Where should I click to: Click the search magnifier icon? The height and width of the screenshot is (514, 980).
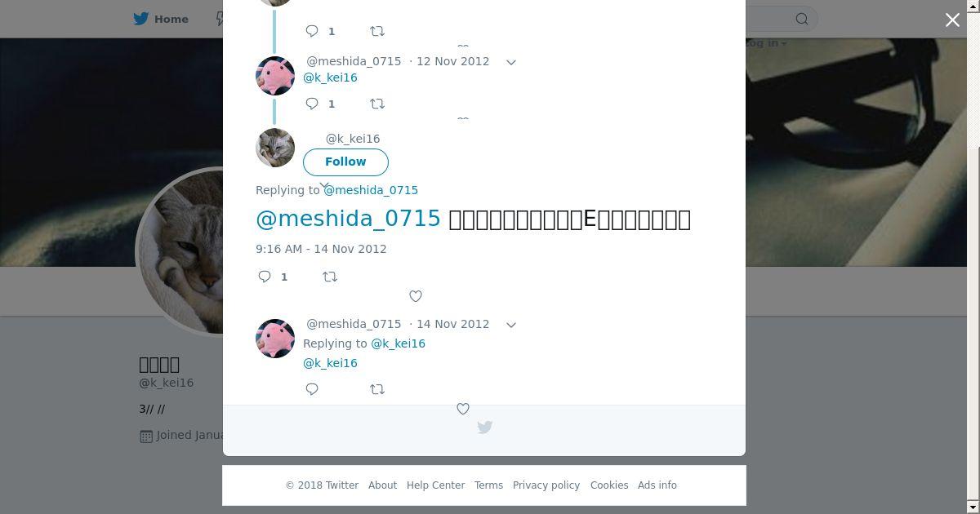[802, 19]
